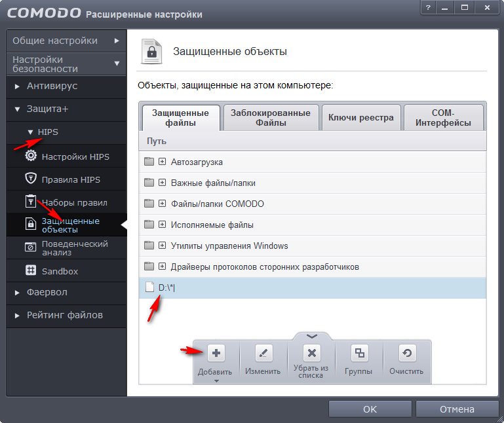Click the Путь column header

tap(313, 141)
